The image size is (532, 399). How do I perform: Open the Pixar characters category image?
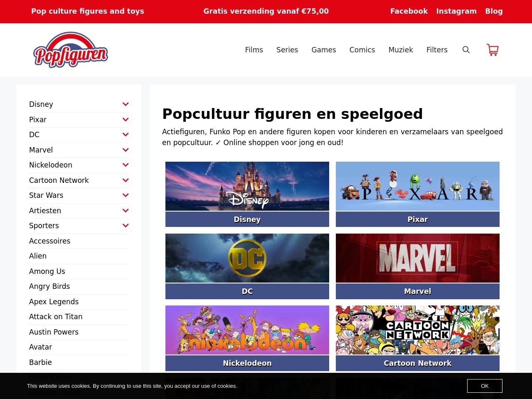(418, 186)
